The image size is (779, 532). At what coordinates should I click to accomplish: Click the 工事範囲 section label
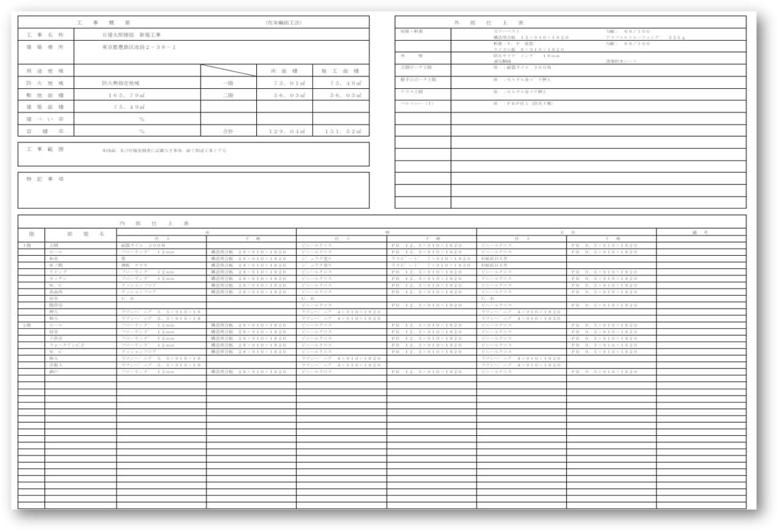pyautogui.click(x=46, y=149)
